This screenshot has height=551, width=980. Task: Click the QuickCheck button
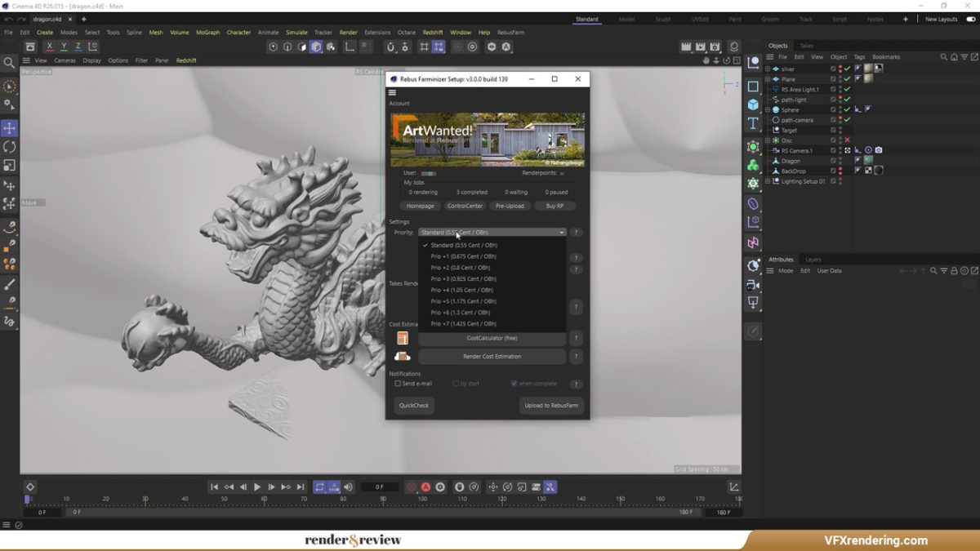[414, 405]
